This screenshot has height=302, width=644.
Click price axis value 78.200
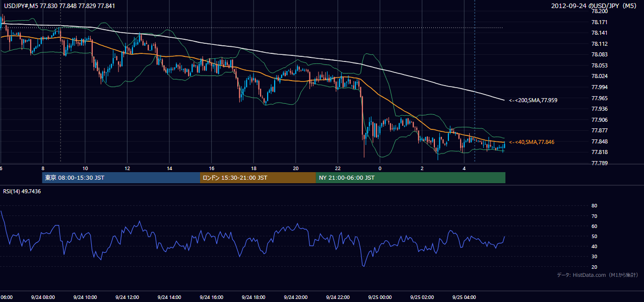(599, 11)
